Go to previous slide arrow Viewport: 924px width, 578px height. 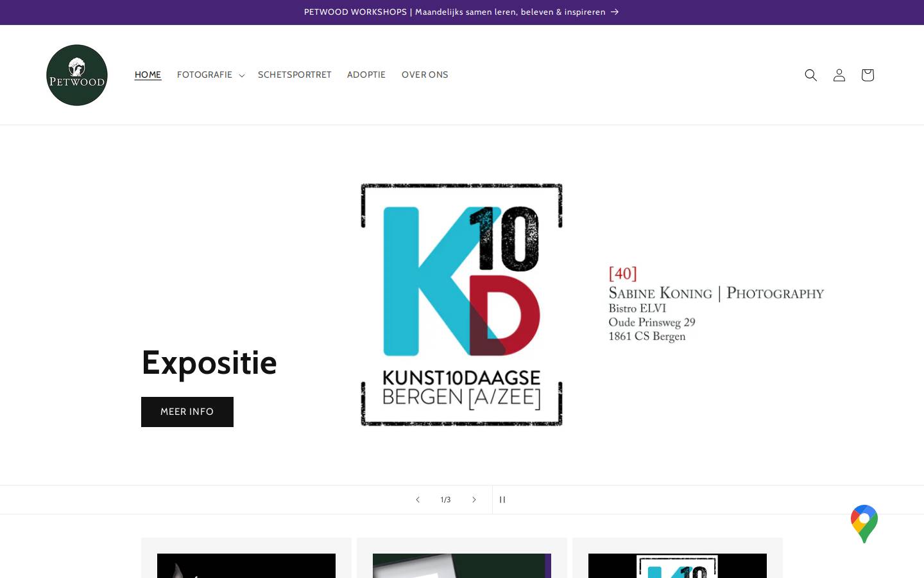tap(418, 500)
